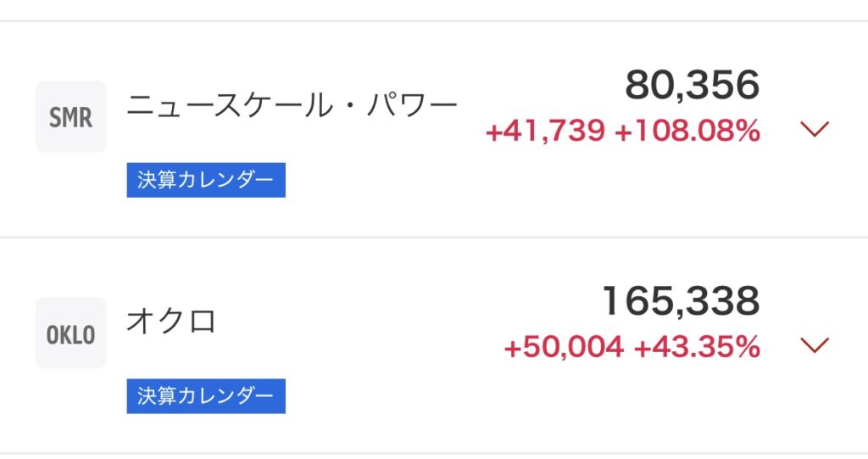Image resolution: width=868 pixels, height=459 pixels.
Task: Open 決算カレンダー under ニュースケール・パワー
Action: [206, 180]
